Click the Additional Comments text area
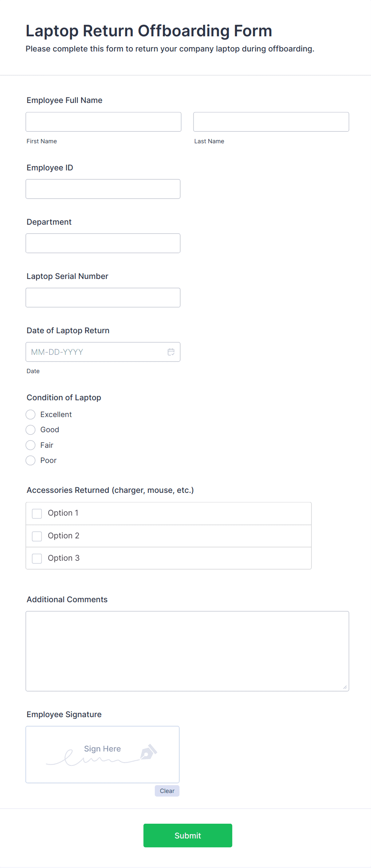The width and height of the screenshot is (371, 868). (x=187, y=651)
